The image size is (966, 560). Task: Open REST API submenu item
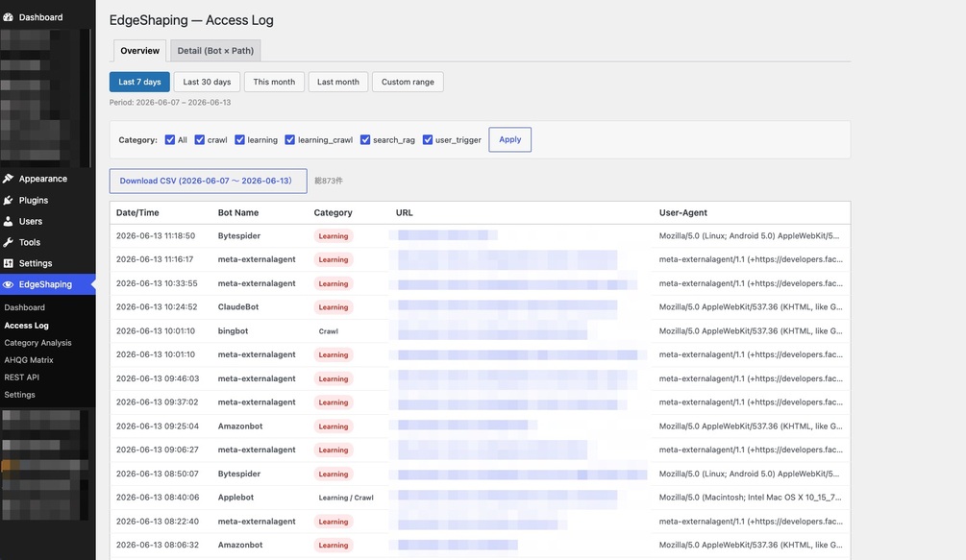pos(21,377)
